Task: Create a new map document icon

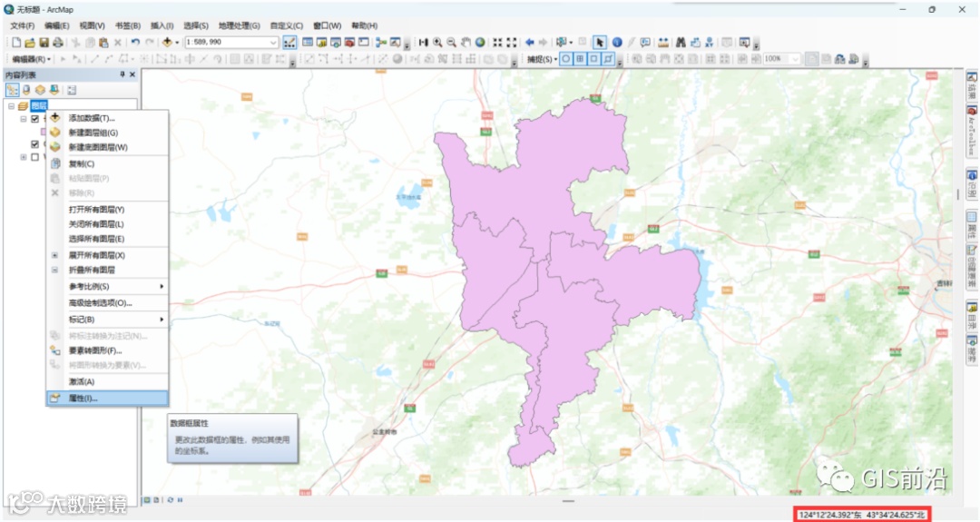Action: tap(16, 43)
